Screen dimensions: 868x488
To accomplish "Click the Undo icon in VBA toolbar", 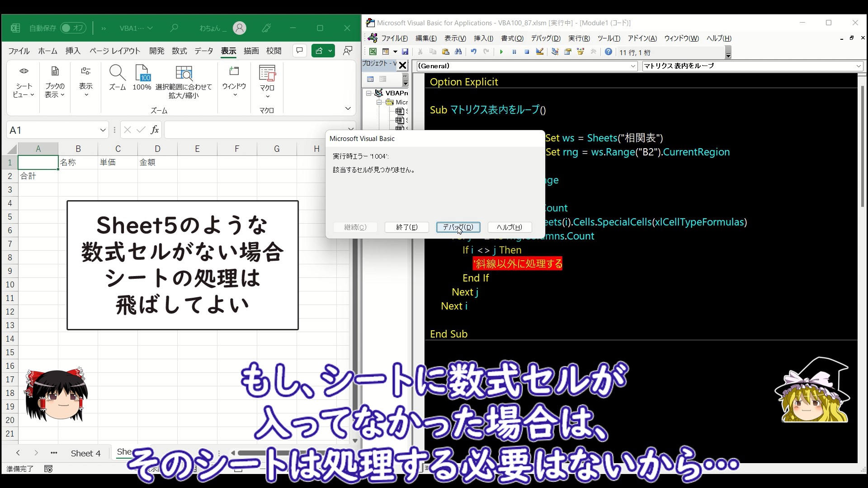I will 473,52.
